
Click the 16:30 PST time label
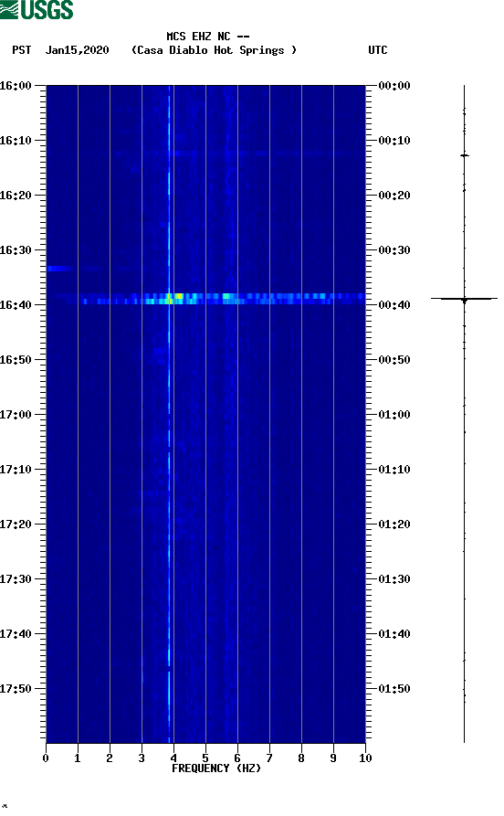(16, 249)
